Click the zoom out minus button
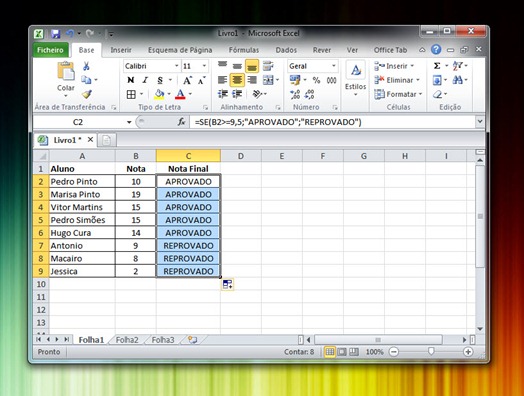This screenshot has width=524, height=396. 394,352
